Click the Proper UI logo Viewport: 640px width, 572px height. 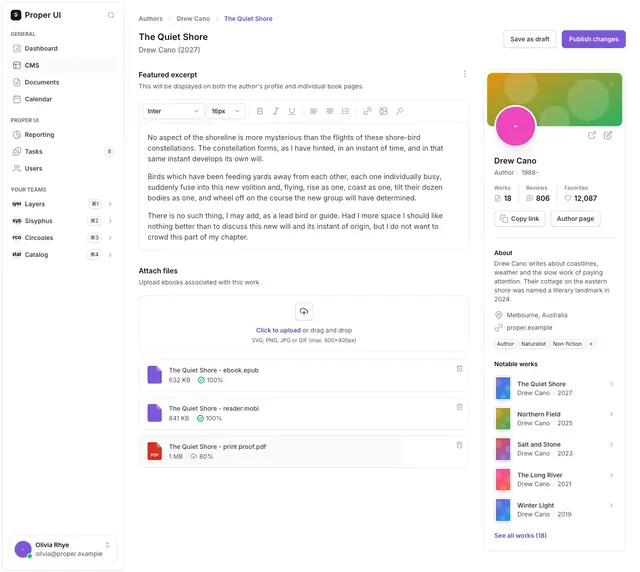tap(16, 15)
